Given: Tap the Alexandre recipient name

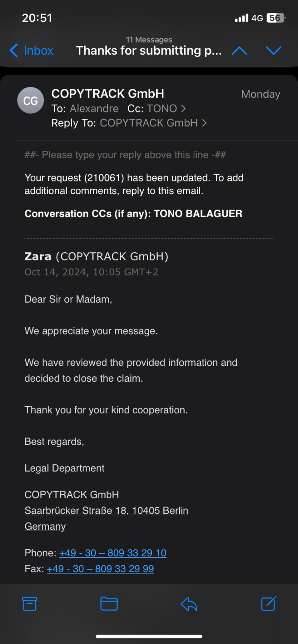Looking at the screenshot, I should [x=94, y=108].
